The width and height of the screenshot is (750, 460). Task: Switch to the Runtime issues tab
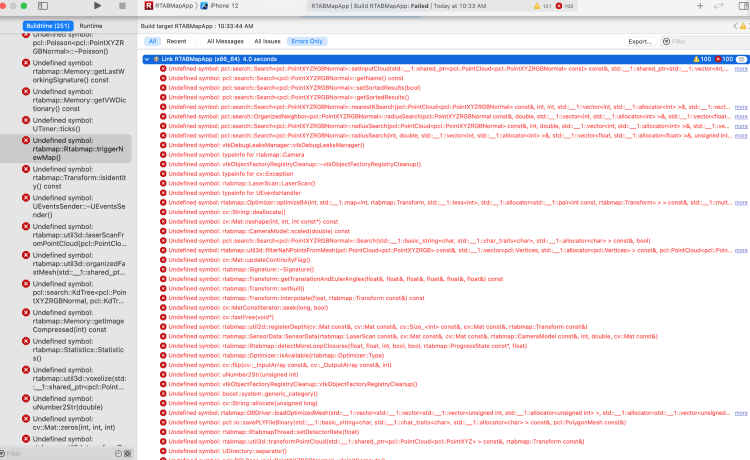(x=91, y=23)
